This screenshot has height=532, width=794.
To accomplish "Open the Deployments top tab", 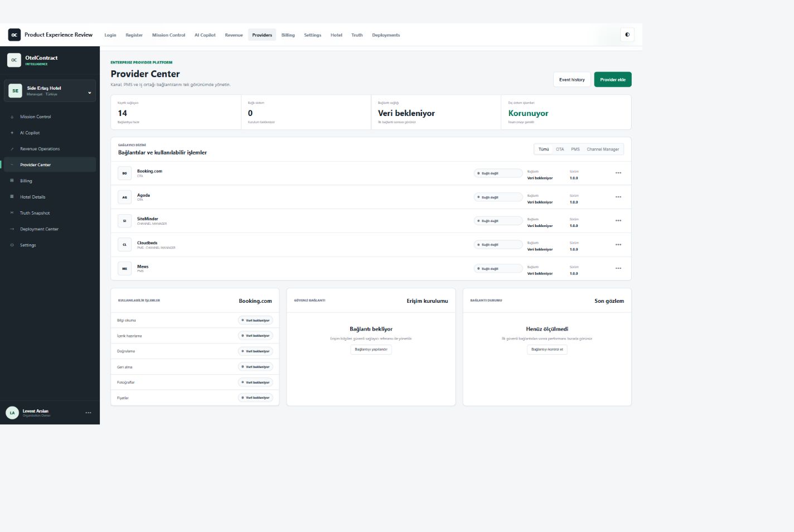I will [x=386, y=35].
